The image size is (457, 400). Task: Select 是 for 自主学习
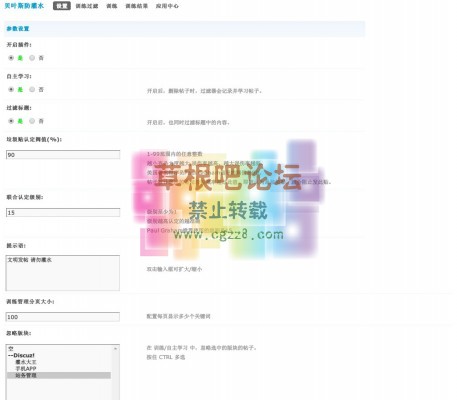click(x=11, y=89)
